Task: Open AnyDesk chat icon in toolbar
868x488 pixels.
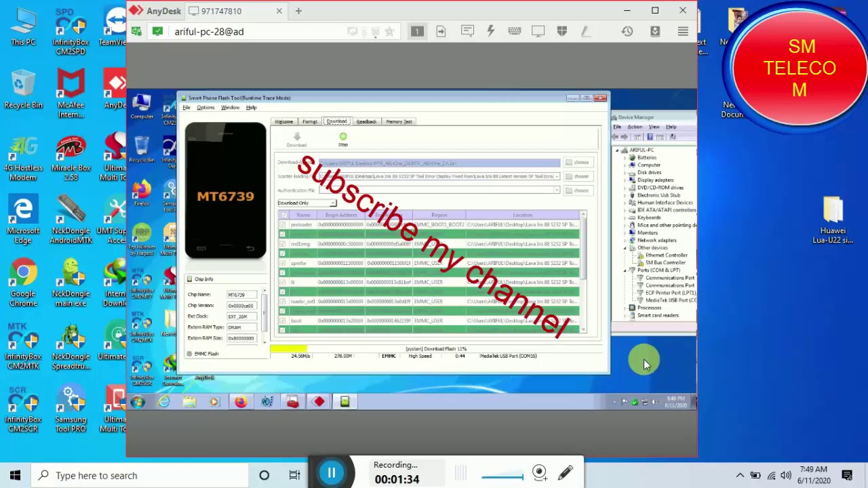Action: click(x=467, y=31)
